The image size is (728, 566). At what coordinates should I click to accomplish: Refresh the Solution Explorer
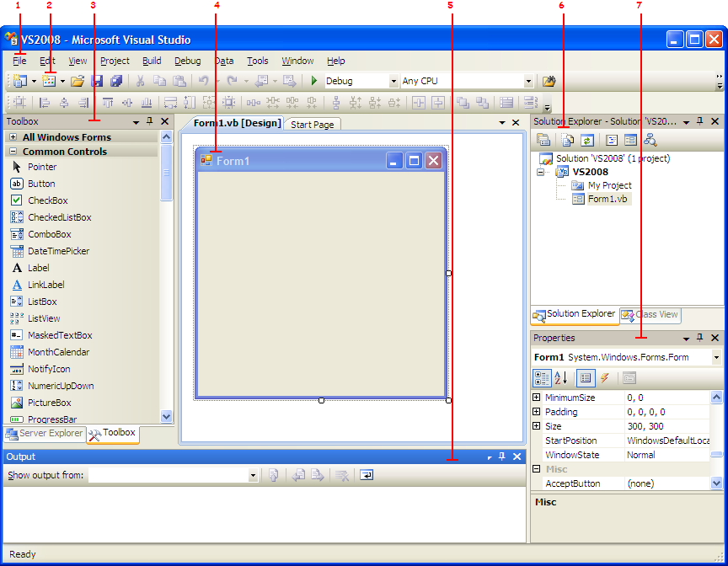tap(587, 140)
